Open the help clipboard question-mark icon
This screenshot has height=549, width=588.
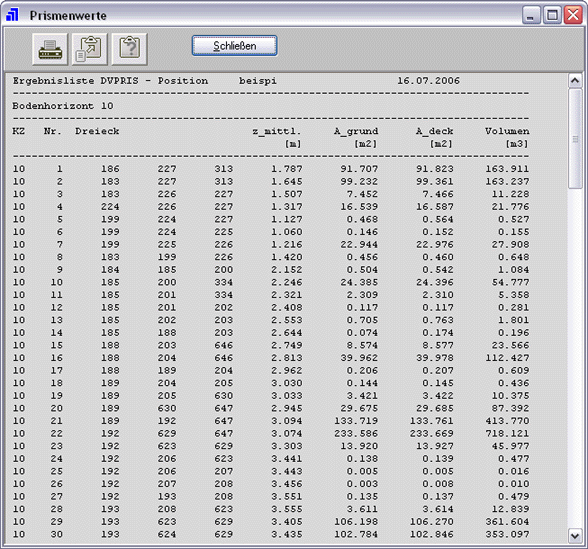pyautogui.click(x=129, y=49)
